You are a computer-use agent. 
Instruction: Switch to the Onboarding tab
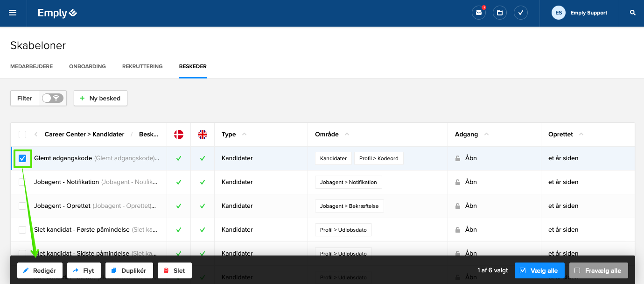[x=87, y=66]
